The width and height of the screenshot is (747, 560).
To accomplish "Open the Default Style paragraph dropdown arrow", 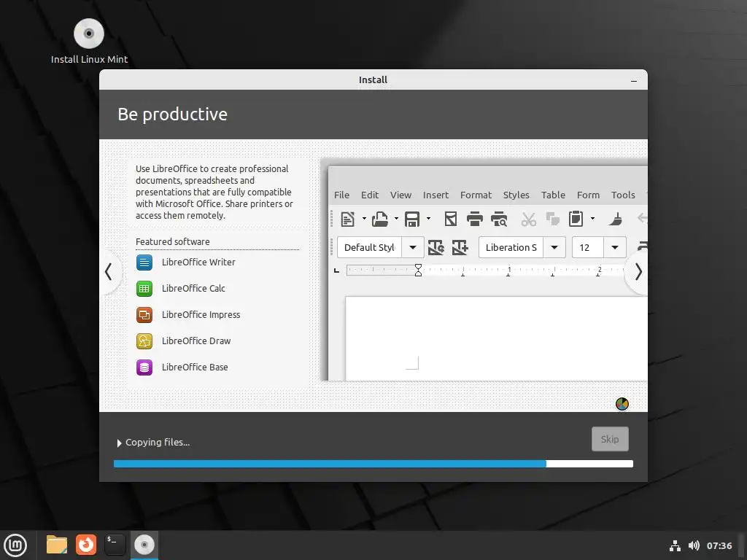I will click(x=413, y=248).
